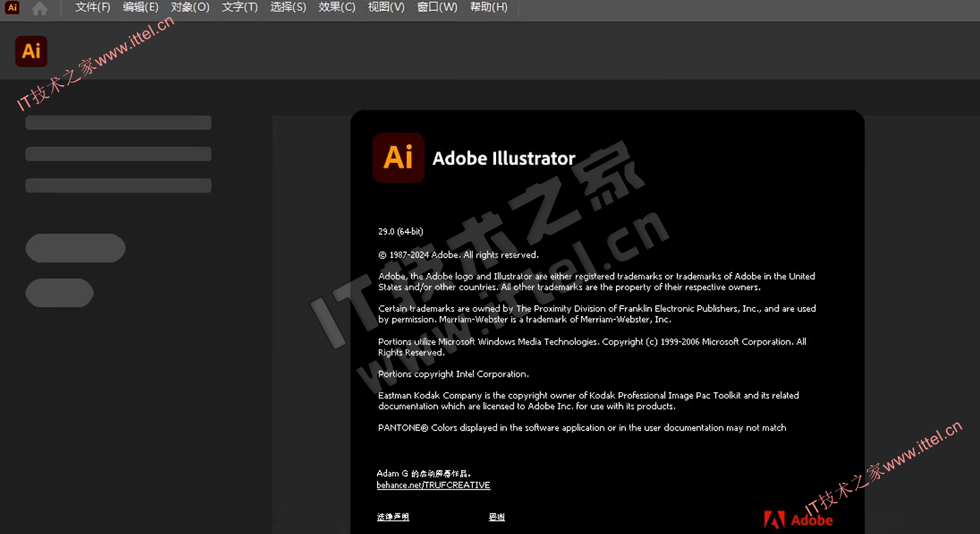This screenshot has height=534, width=980.
Task: Click the "29.0 (64-bit)" version text
Action: click(401, 232)
